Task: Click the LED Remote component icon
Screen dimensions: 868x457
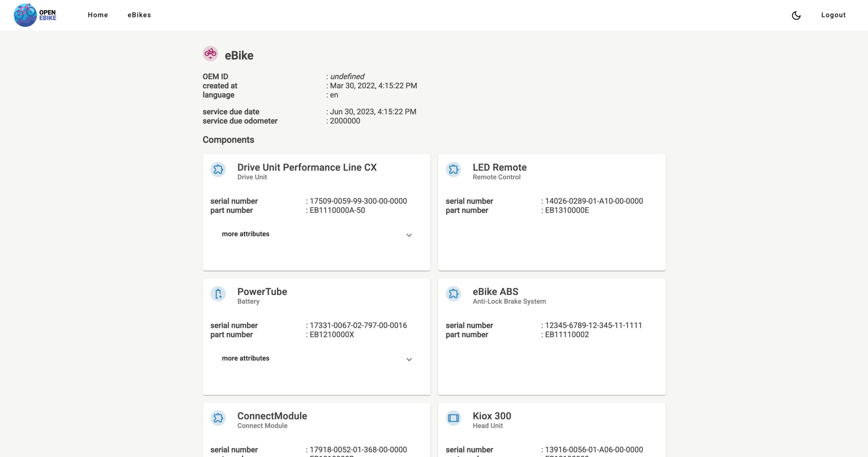Action: click(x=454, y=170)
